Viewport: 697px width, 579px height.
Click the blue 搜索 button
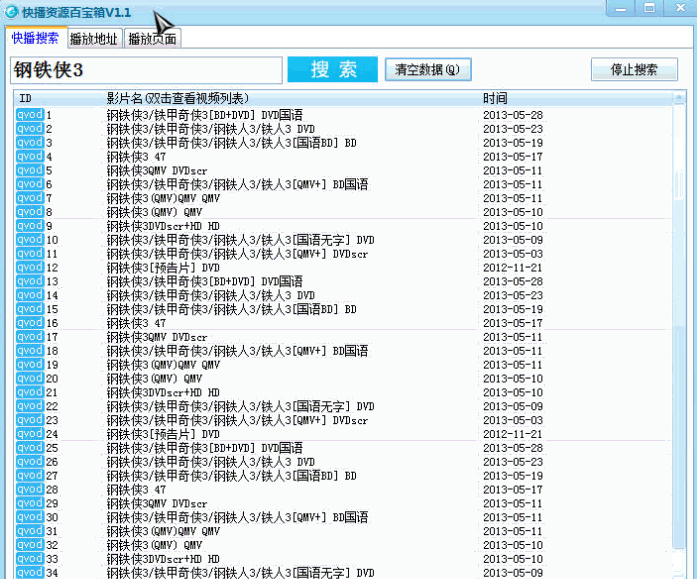[x=332, y=69]
